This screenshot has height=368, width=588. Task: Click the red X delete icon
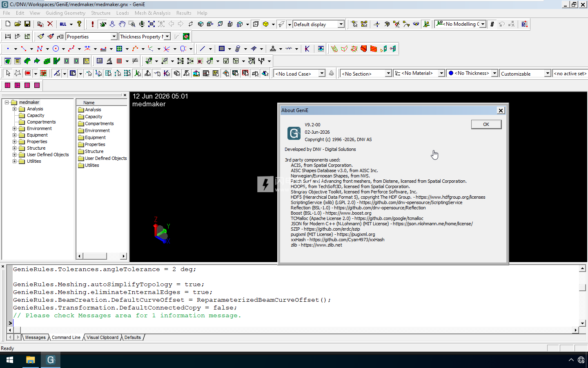click(x=50, y=24)
